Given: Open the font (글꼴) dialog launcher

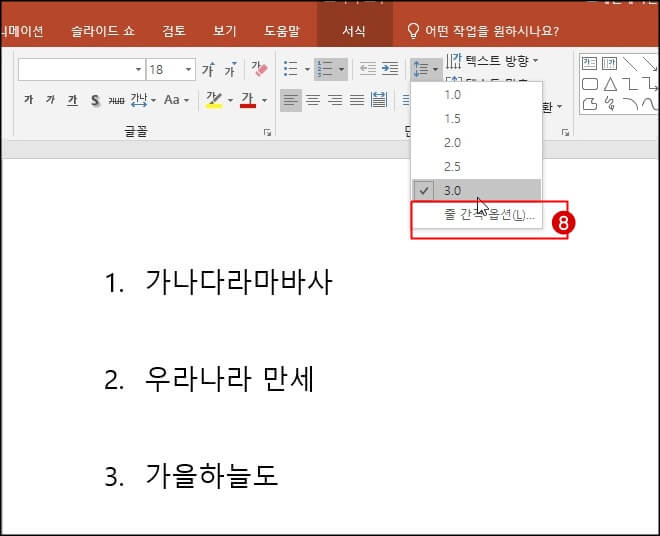Looking at the screenshot, I should click(267, 132).
